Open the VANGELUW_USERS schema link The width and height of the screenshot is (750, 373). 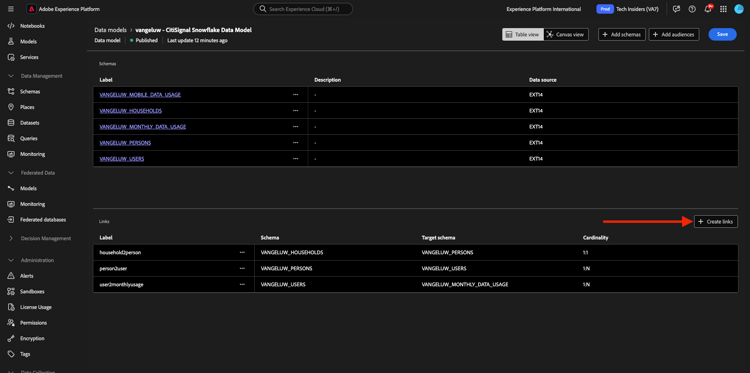[121, 158]
